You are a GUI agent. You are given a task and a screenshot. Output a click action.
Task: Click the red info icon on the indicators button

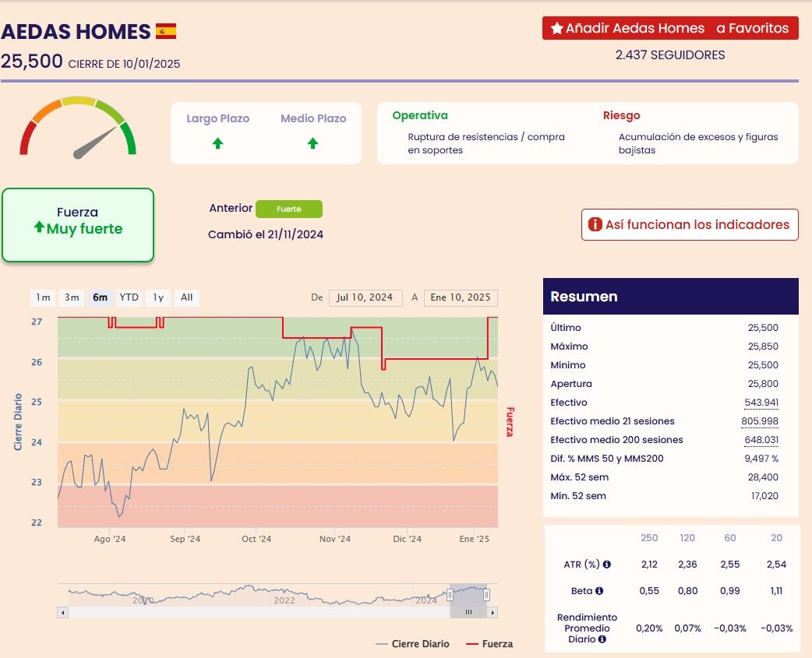click(x=595, y=224)
